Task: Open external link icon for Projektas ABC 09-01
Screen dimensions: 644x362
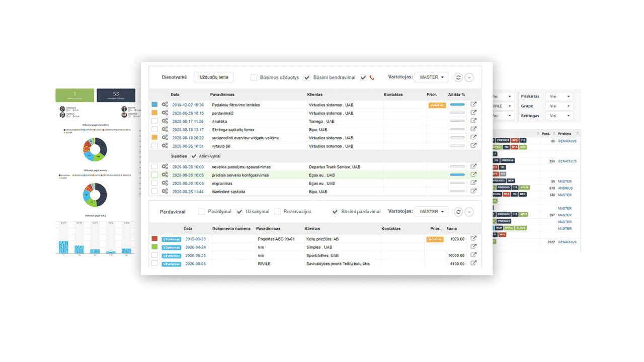Action: [x=473, y=239]
